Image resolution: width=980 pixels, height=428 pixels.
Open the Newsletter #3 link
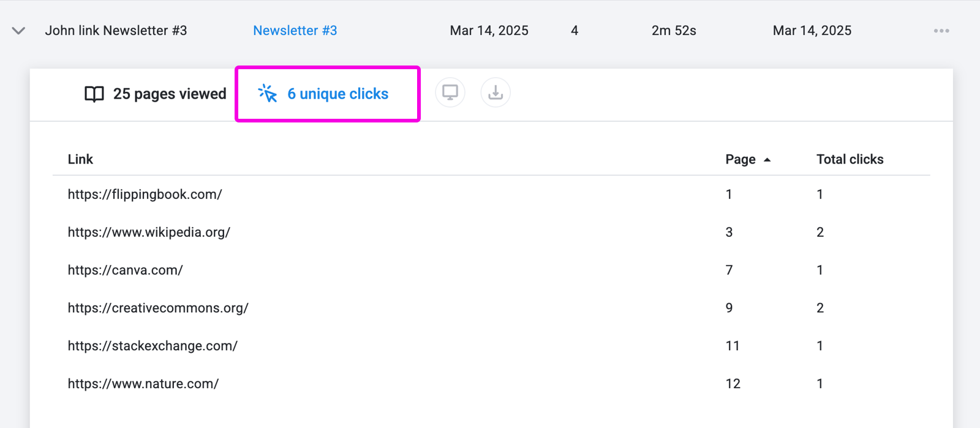tap(295, 31)
